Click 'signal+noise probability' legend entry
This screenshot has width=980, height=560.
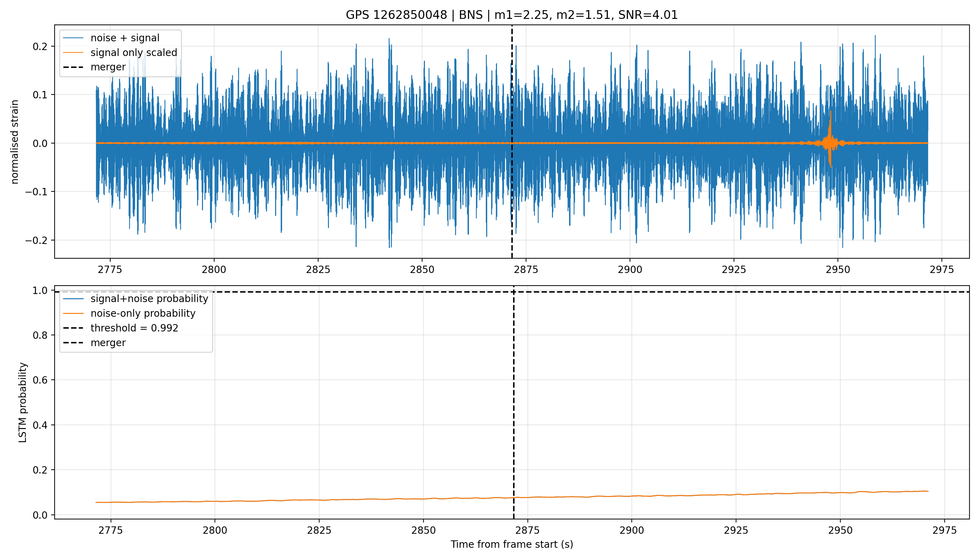(x=135, y=299)
